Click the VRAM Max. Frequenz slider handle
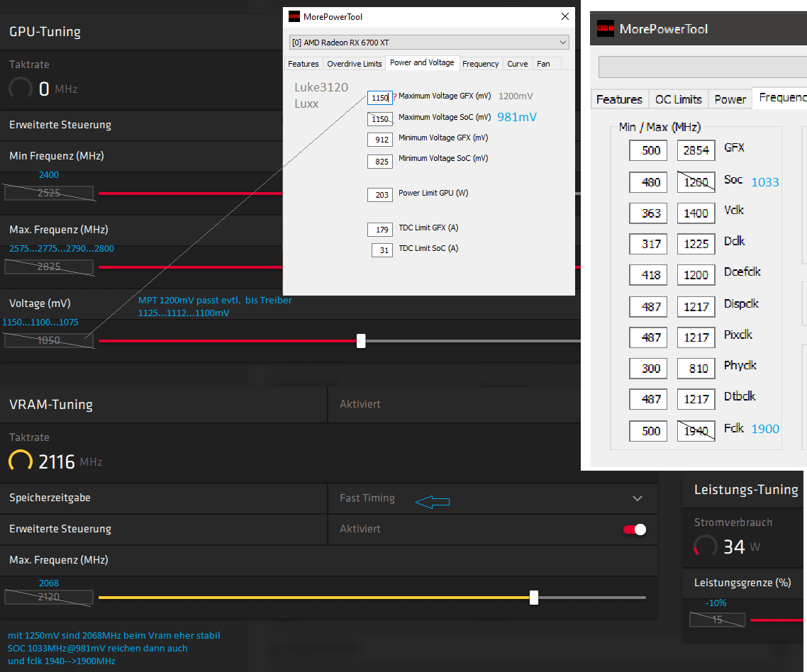Screen dimensions: 807x672 coord(534,598)
